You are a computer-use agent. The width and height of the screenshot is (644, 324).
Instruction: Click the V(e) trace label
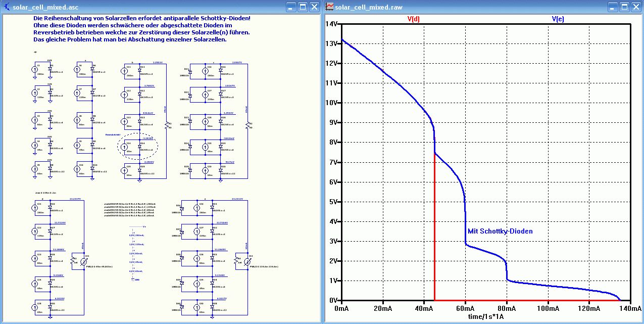pos(558,19)
